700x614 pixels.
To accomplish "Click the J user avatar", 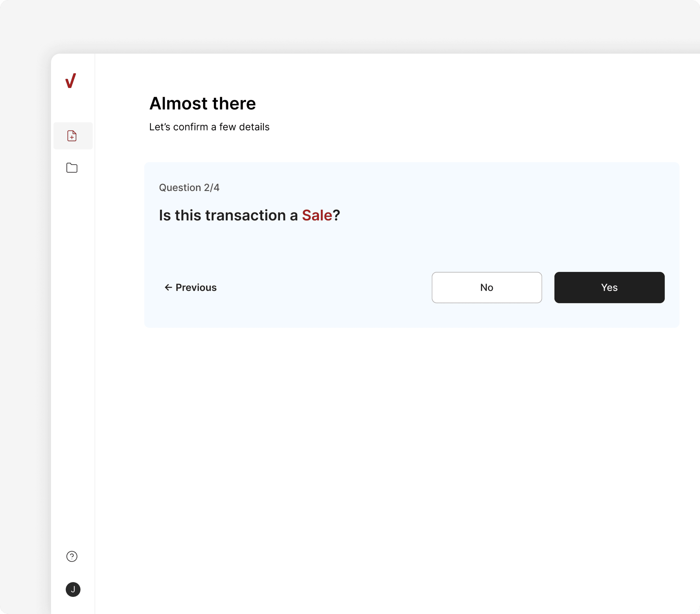I will 73,589.
